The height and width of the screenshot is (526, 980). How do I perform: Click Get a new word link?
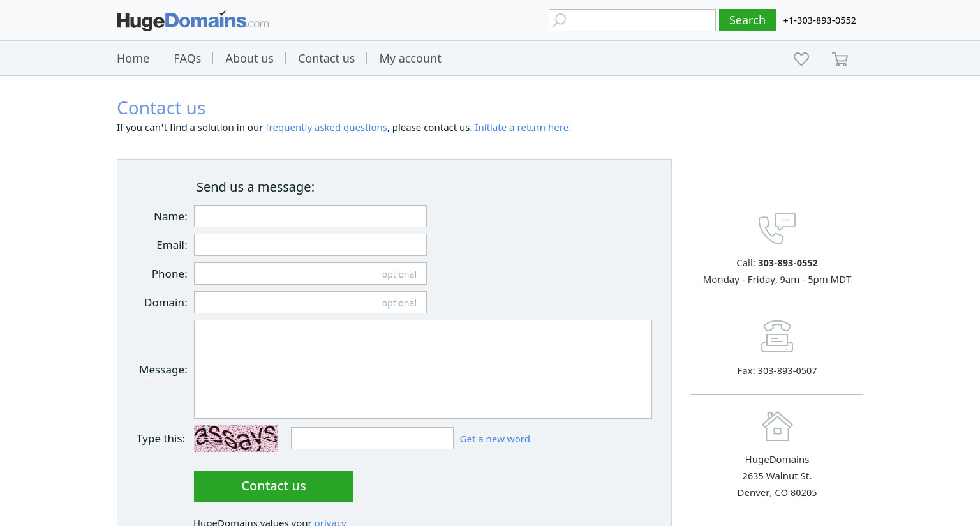click(494, 439)
